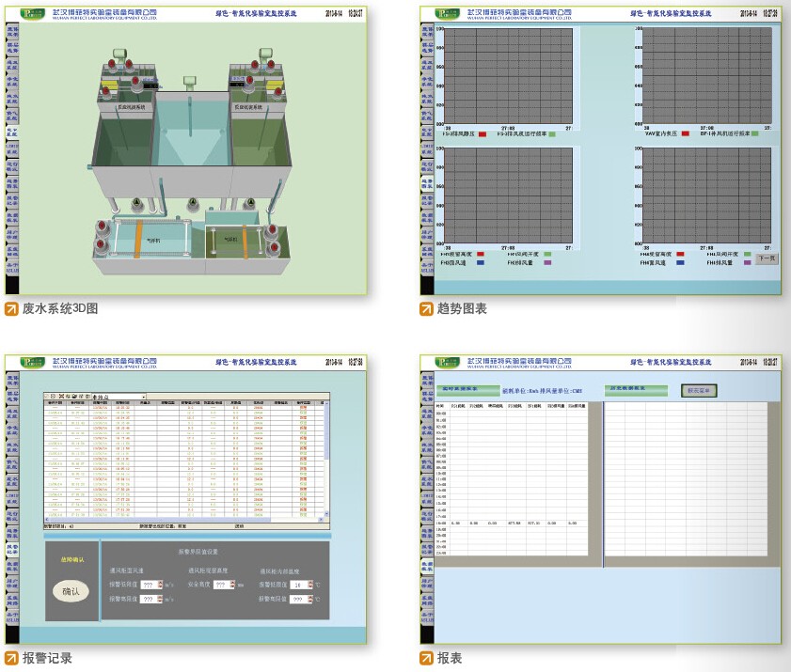Screen dimensions: 791x672
Task: Click the 确认 fault confirmation button
Action: click(x=71, y=591)
